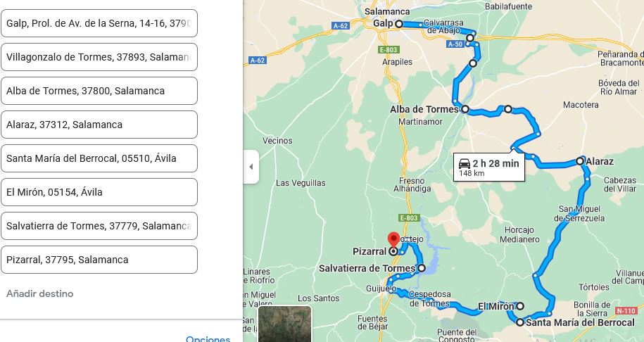Viewport: 644px width, 342px height.
Task: Open the satellite layer thumbnail
Action: (x=284, y=324)
